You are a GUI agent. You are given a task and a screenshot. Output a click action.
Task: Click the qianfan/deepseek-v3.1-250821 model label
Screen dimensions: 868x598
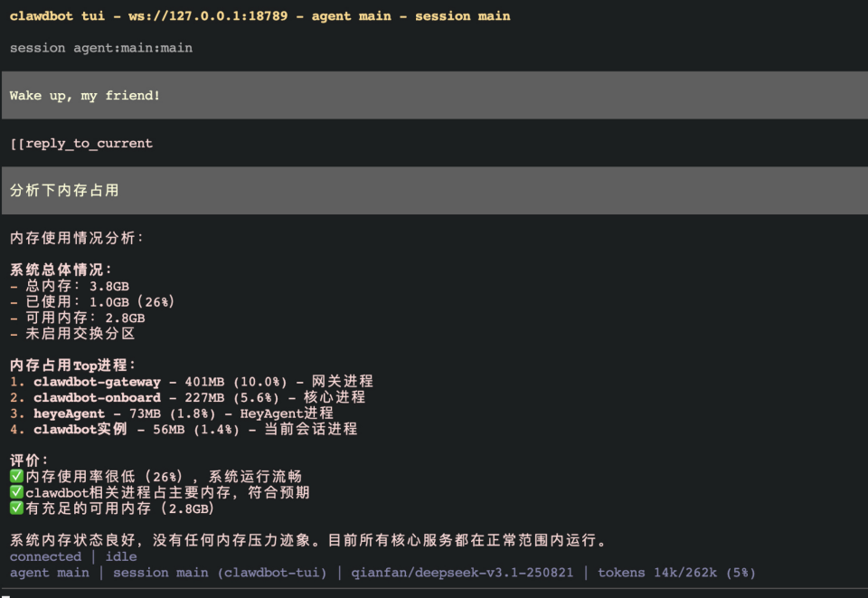(x=462, y=573)
